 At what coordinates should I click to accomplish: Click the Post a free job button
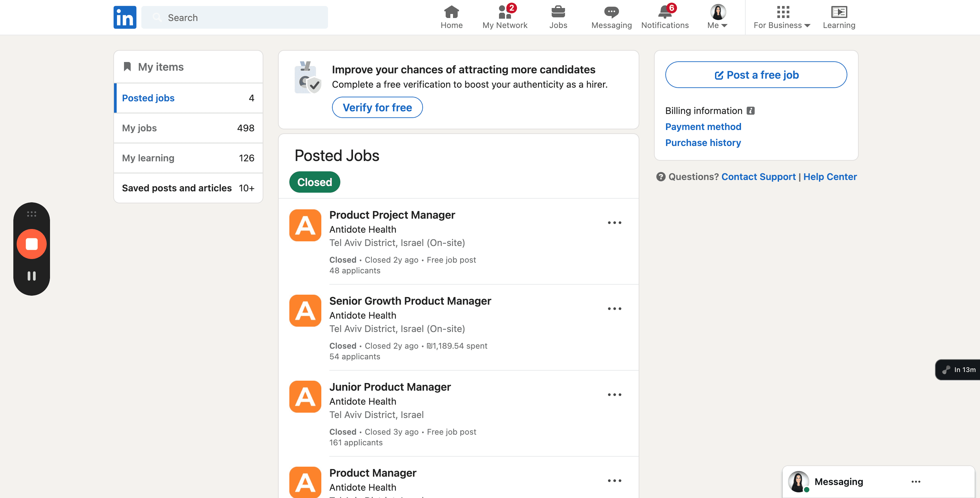click(x=756, y=75)
